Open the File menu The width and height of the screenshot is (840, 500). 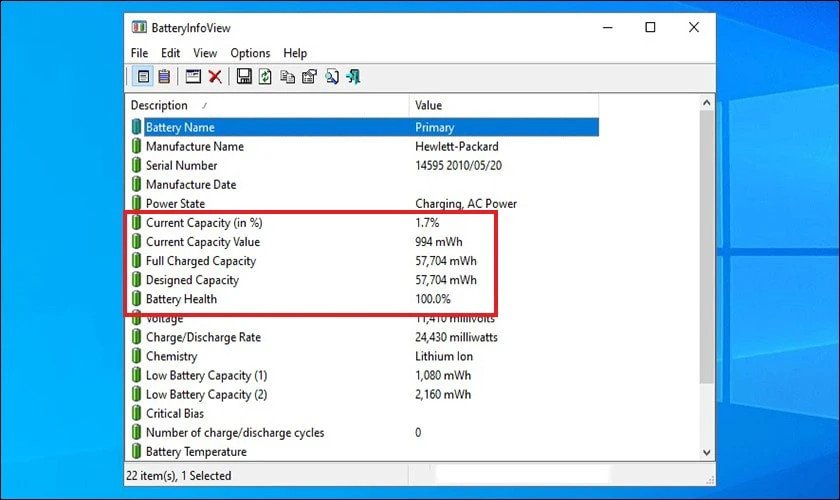[139, 53]
